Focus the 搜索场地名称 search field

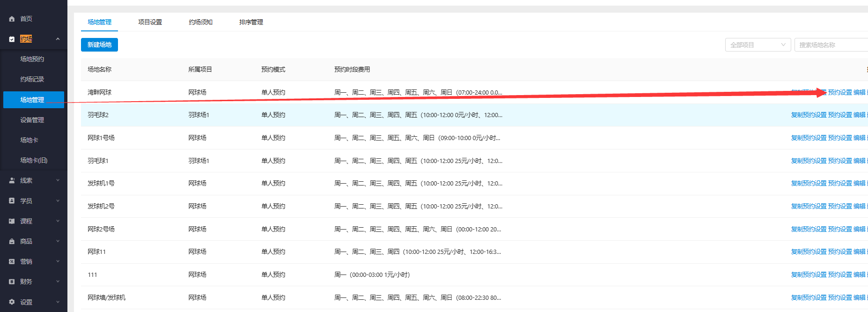[x=831, y=45]
